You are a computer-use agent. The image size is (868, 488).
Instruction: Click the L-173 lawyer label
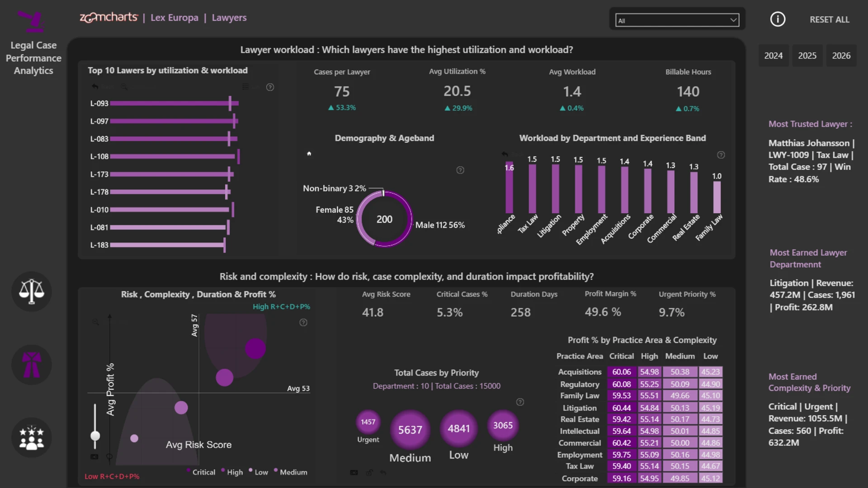click(99, 174)
